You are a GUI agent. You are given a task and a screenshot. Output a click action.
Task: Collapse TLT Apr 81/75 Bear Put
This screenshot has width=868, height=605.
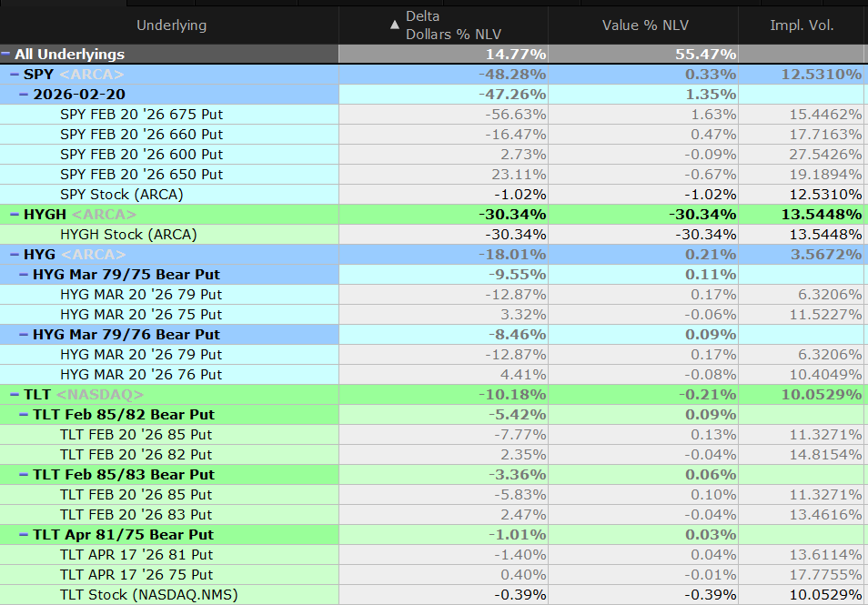pos(24,534)
